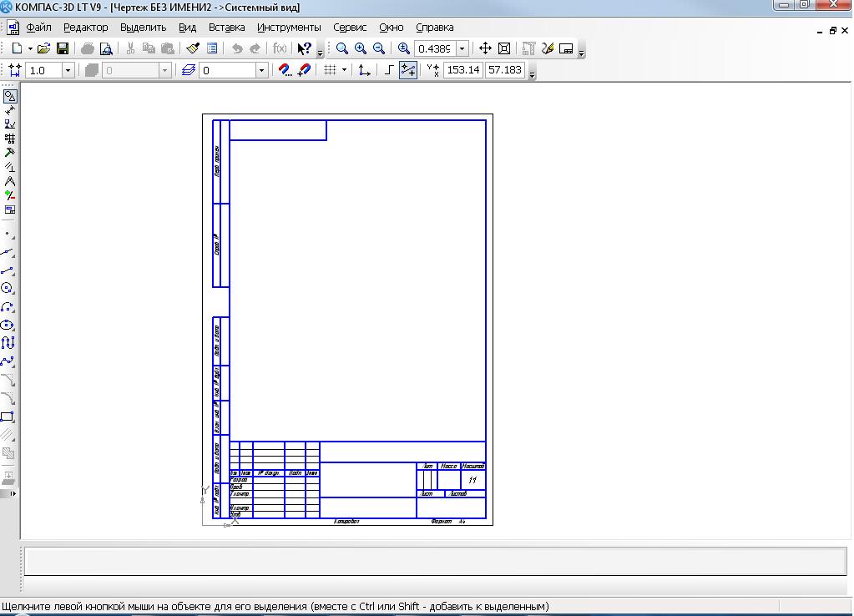The image size is (854, 616).
Task: Toggle the grid display button
Action: click(331, 70)
